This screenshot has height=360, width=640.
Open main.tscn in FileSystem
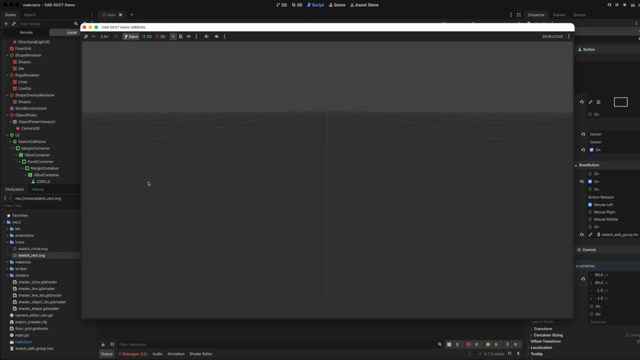[23, 342]
